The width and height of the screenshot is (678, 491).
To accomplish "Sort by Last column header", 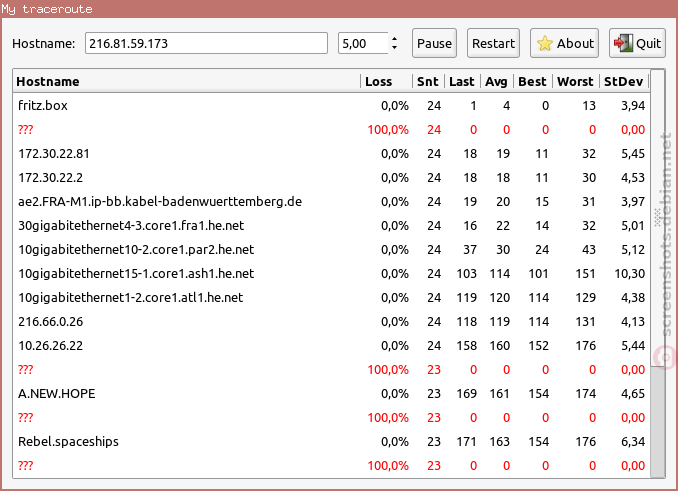I will click(462, 81).
